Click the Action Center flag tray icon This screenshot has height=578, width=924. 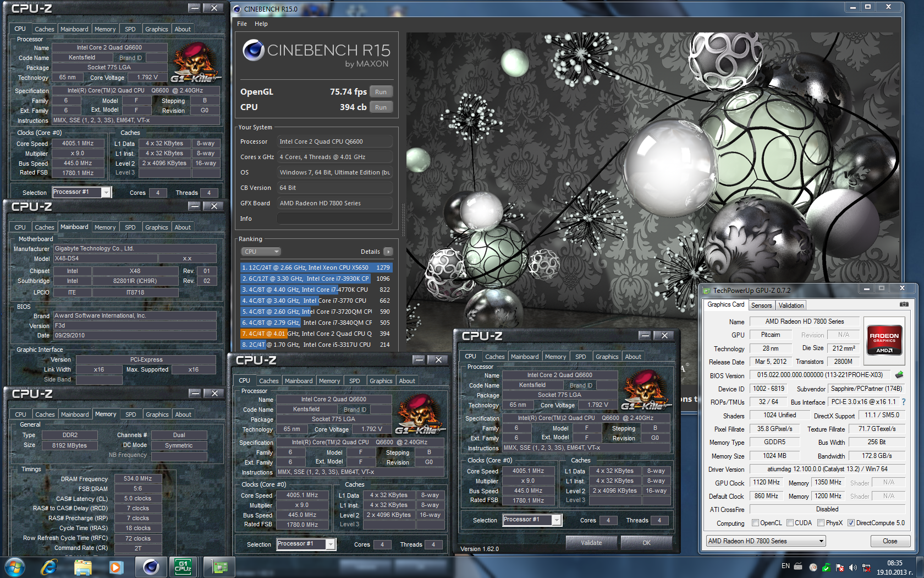tap(840, 568)
